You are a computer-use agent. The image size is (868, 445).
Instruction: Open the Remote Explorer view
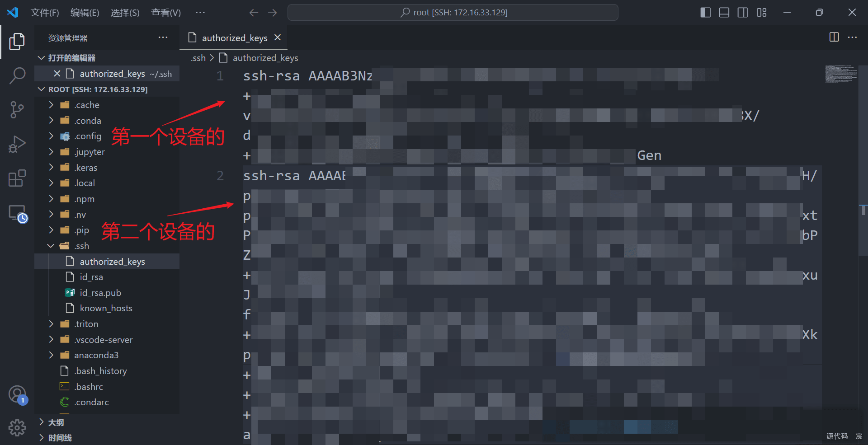(18, 214)
